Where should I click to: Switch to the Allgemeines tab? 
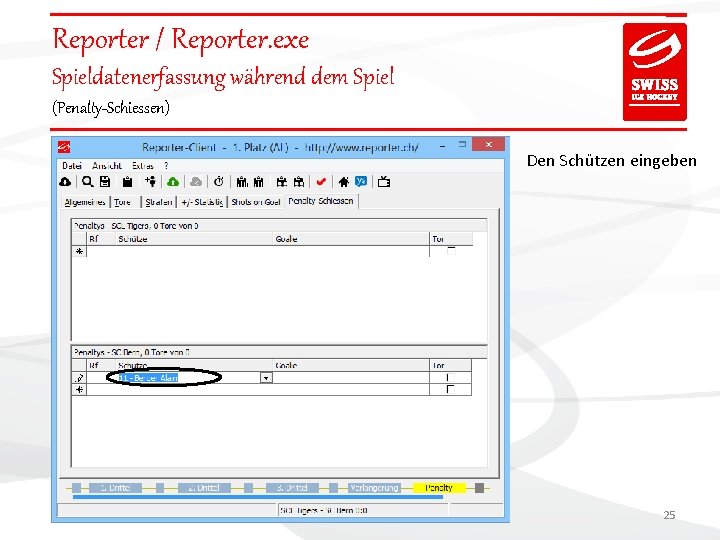(x=85, y=202)
